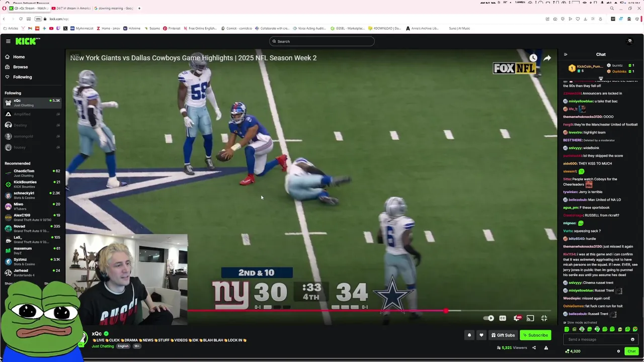Toggle the VPN badge in address bar
The height and width of the screenshot is (362, 644).
coord(38,19)
